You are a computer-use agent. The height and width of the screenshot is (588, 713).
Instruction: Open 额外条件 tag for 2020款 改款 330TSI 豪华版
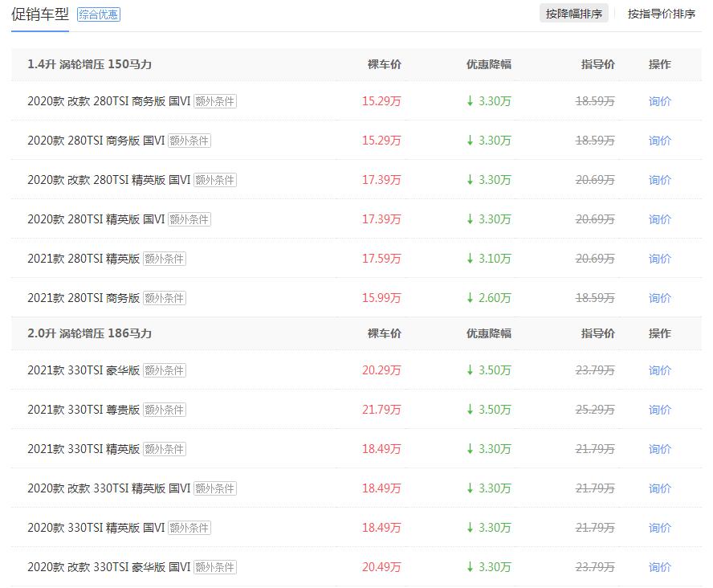coord(215,567)
